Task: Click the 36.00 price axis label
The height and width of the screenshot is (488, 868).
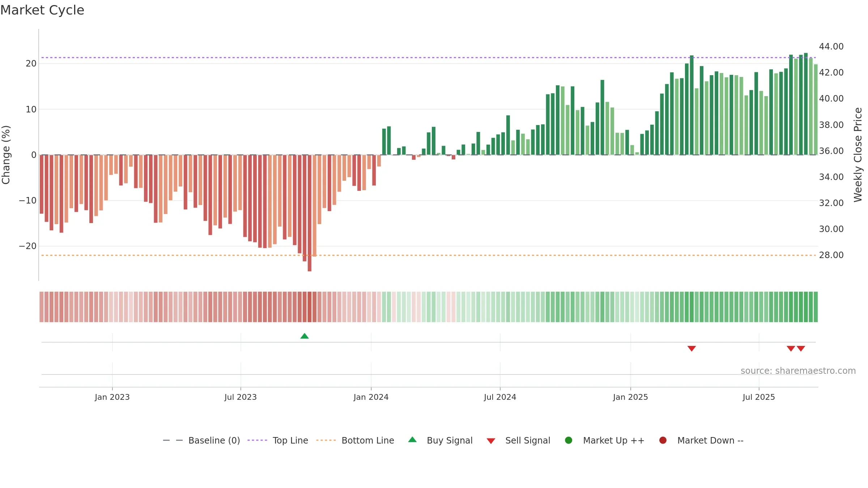Action: (831, 151)
